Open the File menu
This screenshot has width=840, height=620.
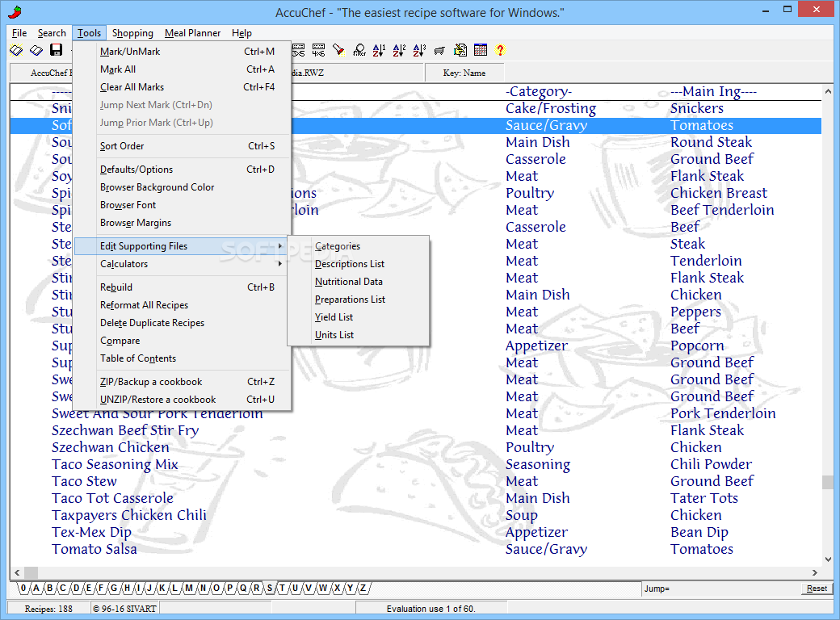[x=19, y=32]
